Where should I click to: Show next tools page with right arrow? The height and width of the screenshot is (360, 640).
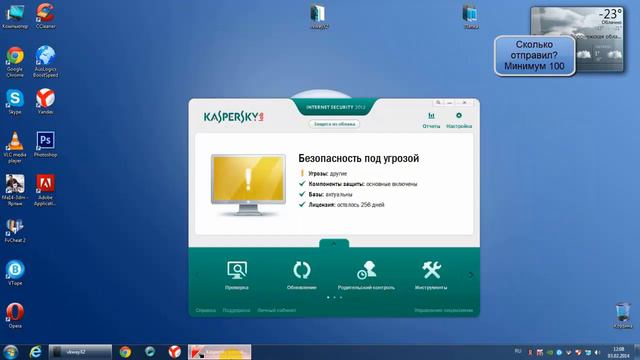[x=470, y=275]
